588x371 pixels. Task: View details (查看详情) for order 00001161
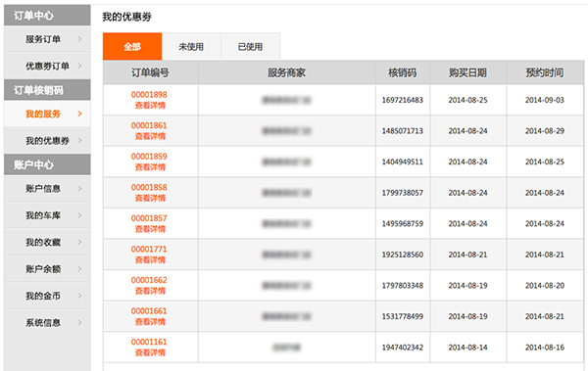click(x=150, y=353)
